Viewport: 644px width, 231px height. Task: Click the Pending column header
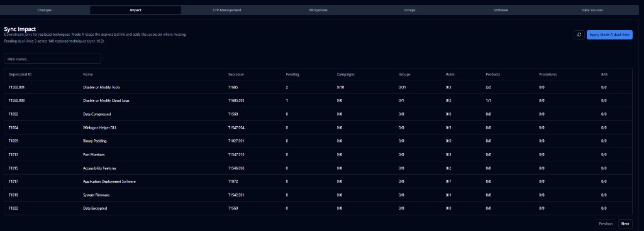pos(292,75)
